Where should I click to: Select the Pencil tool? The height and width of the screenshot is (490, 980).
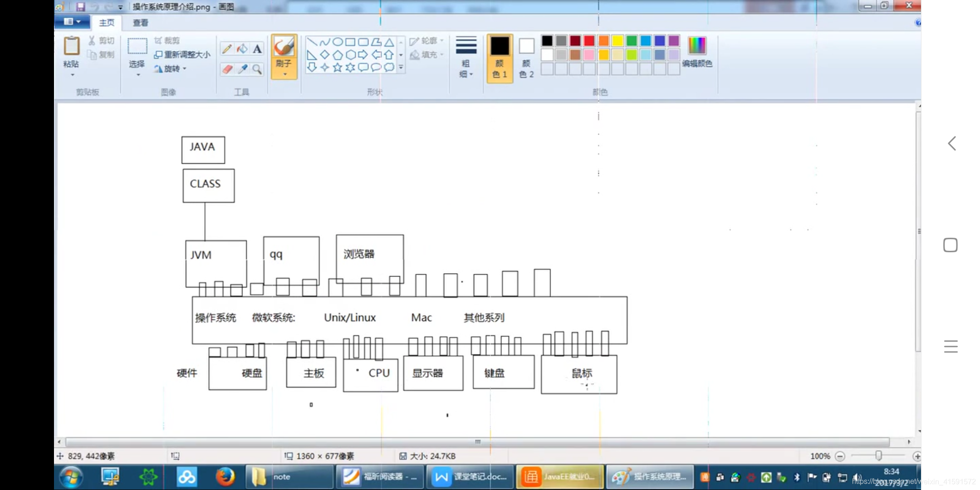227,49
